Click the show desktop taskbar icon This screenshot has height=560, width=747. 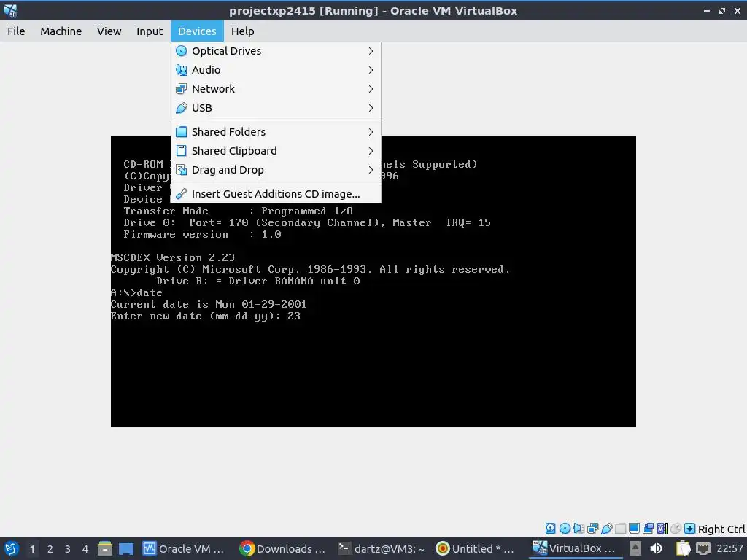click(125, 548)
